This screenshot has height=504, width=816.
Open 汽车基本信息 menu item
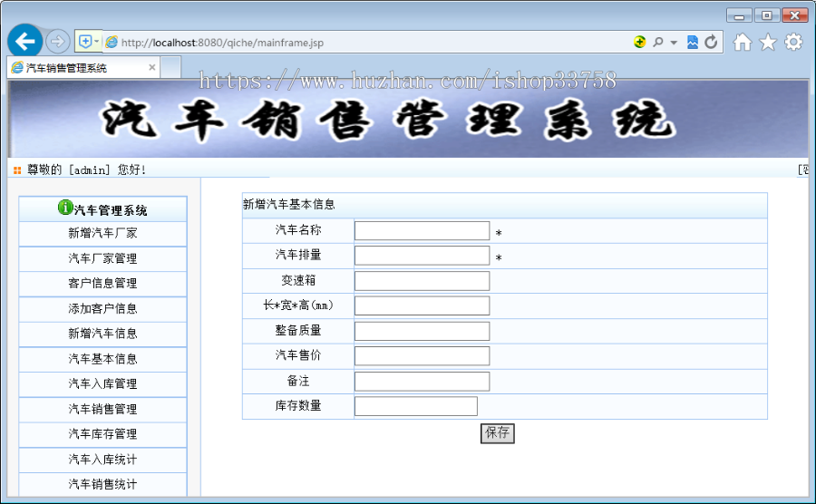[x=102, y=359]
